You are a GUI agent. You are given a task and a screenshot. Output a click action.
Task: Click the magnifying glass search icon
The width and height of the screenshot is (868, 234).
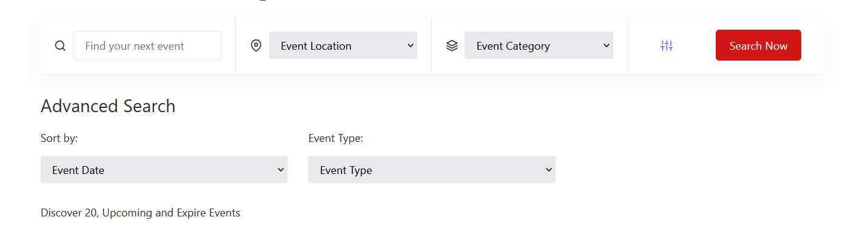click(60, 45)
